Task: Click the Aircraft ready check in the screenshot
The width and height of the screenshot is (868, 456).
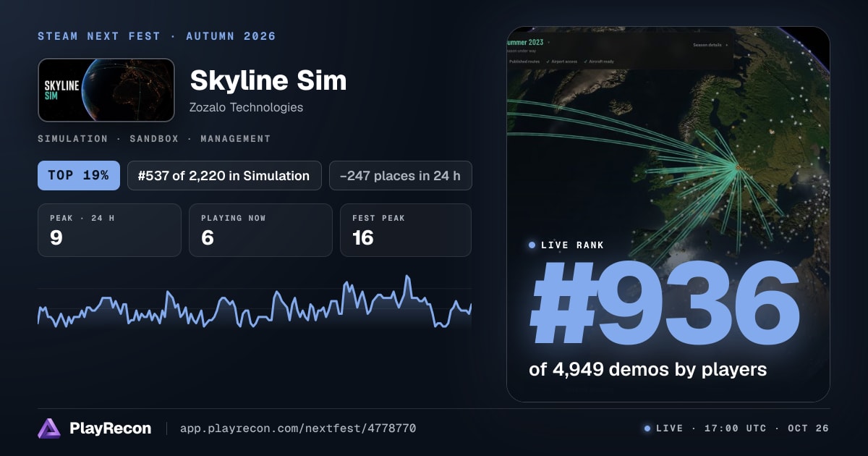Action: pyautogui.click(x=600, y=62)
